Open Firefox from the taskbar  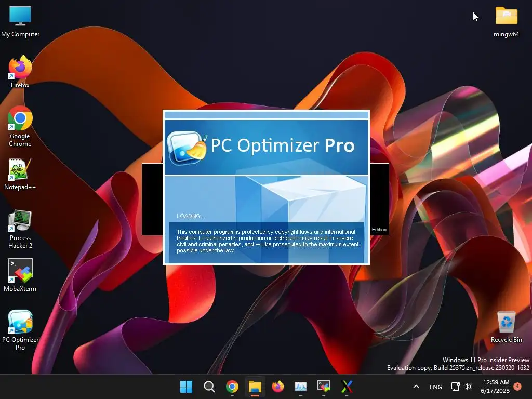click(x=278, y=387)
